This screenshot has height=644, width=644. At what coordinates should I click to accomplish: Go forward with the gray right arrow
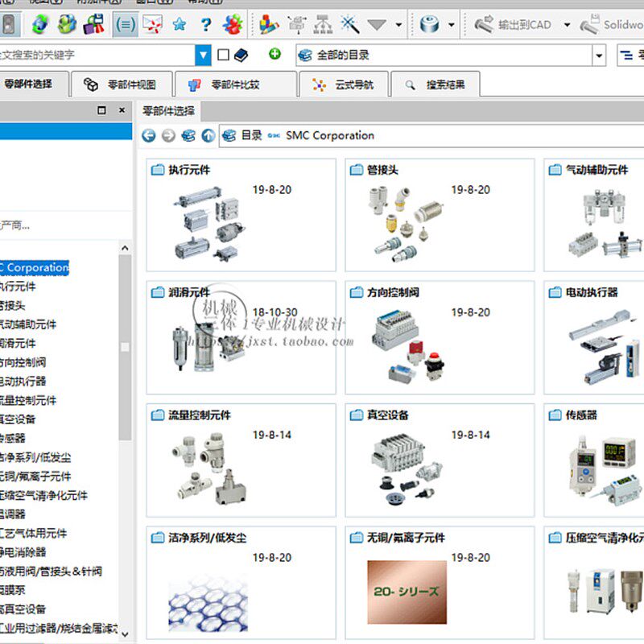(168, 135)
